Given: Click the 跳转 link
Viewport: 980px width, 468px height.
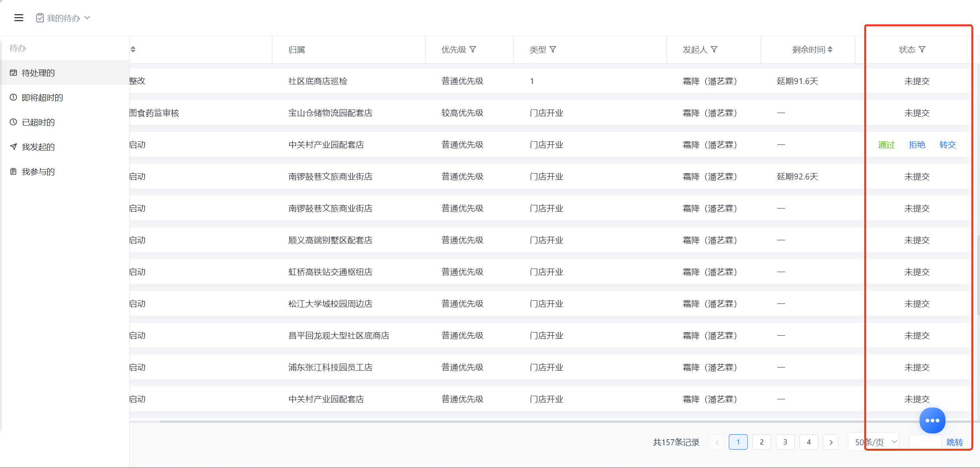Looking at the screenshot, I should [954, 442].
